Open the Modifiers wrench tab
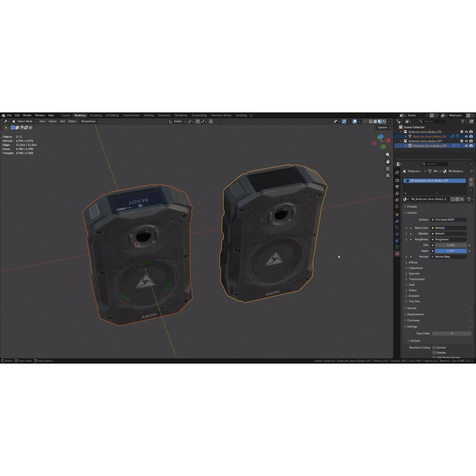This screenshot has width=476, height=476. coord(397,221)
